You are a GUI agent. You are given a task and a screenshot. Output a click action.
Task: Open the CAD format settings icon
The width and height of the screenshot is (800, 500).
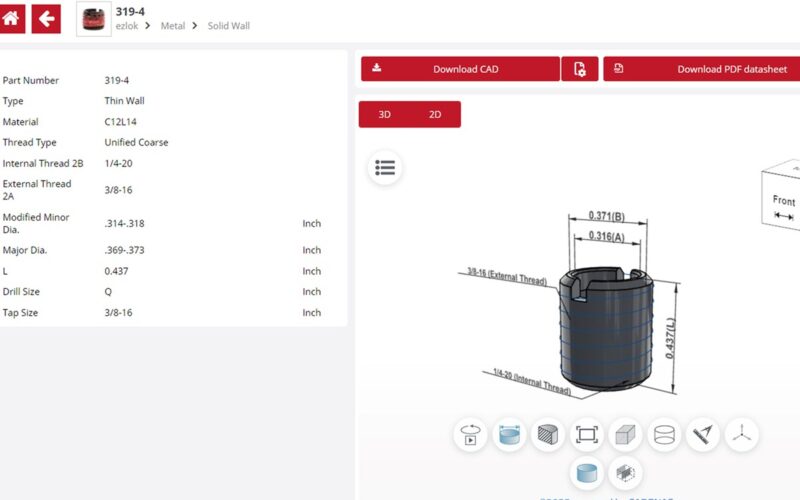[x=580, y=69]
